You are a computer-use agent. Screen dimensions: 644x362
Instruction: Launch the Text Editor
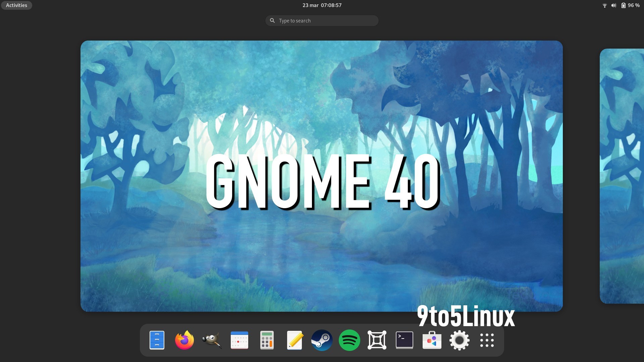coord(294,340)
